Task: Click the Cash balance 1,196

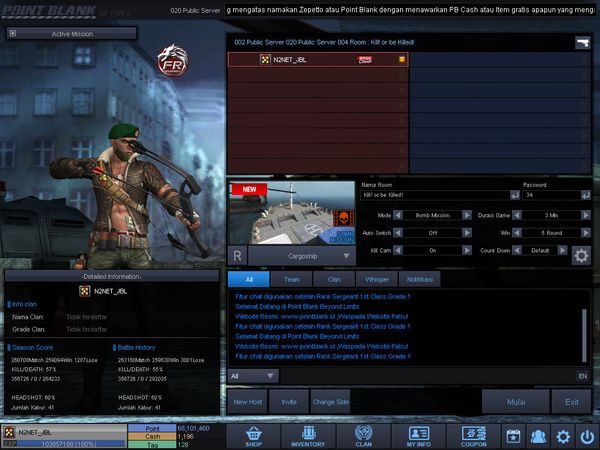Action: pyautogui.click(x=186, y=436)
